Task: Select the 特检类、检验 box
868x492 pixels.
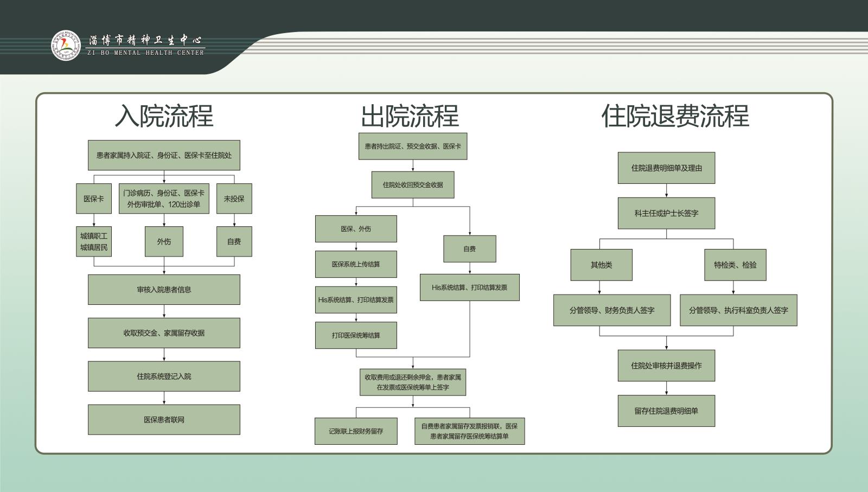Action: (735, 265)
